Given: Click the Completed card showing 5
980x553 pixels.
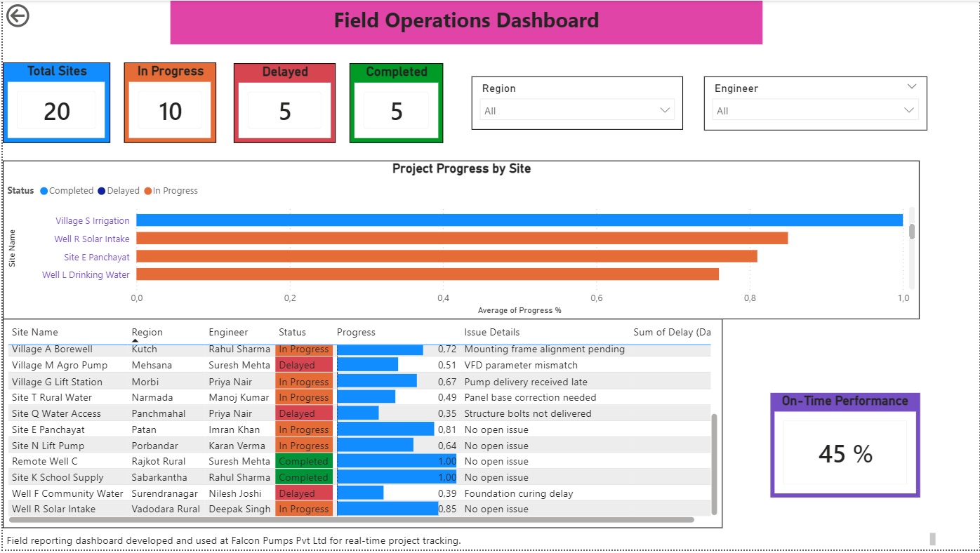Looking at the screenshot, I should pyautogui.click(x=397, y=103).
